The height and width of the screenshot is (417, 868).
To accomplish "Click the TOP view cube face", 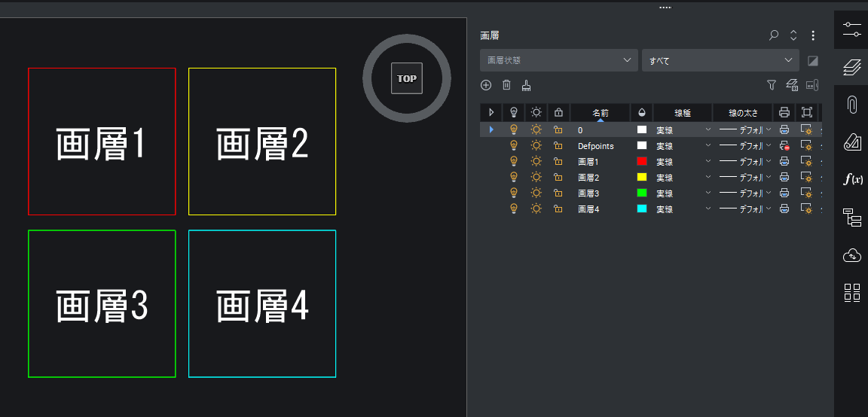I will [x=407, y=78].
